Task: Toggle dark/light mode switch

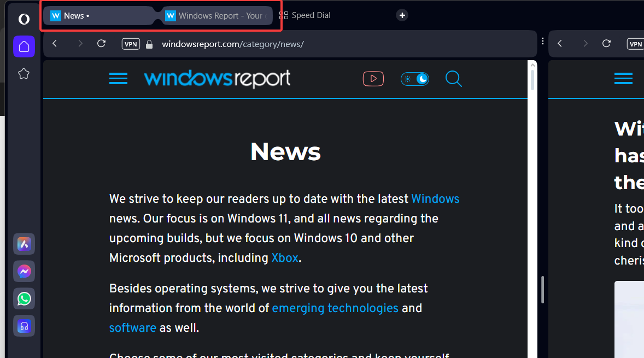Action: click(415, 79)
